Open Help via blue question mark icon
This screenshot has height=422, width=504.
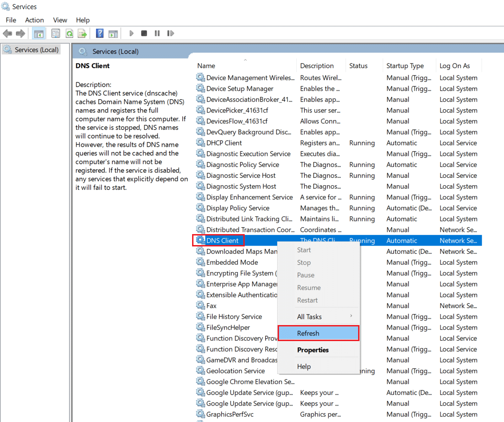pos(100,33)
